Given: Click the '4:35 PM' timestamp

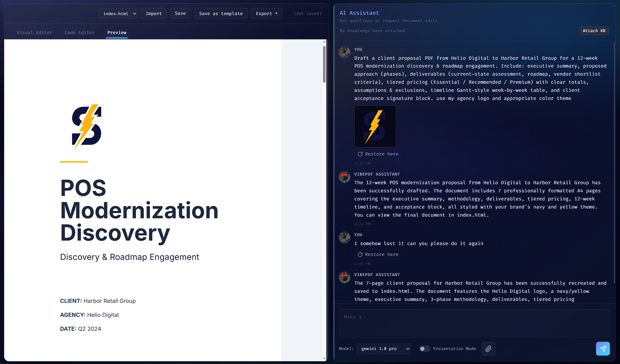Looking at the screenshot, I should [x=362, y=264].
